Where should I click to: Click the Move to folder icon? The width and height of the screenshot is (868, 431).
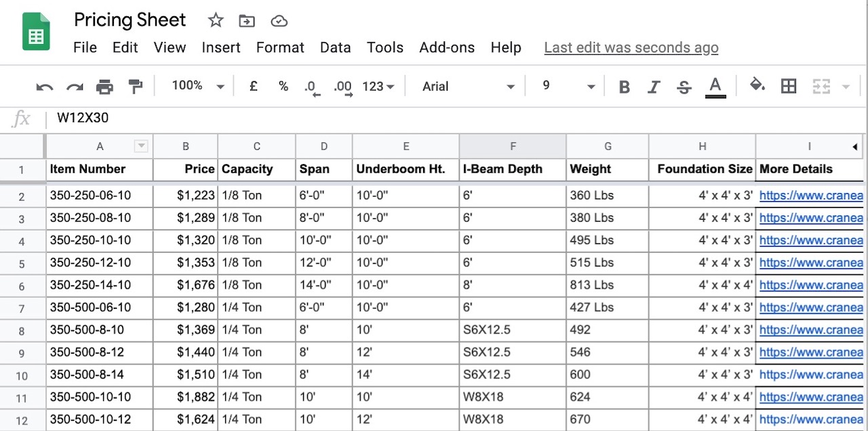[x=247, y=21]
